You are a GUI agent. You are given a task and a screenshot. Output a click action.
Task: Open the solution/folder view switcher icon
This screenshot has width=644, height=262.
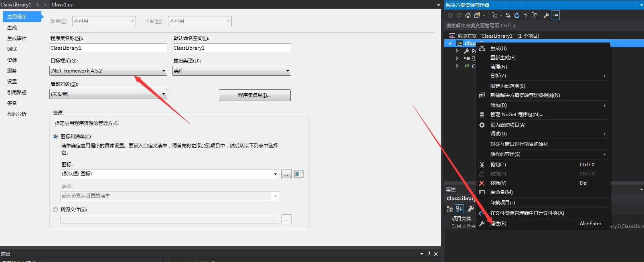click(x=477, y=15)
